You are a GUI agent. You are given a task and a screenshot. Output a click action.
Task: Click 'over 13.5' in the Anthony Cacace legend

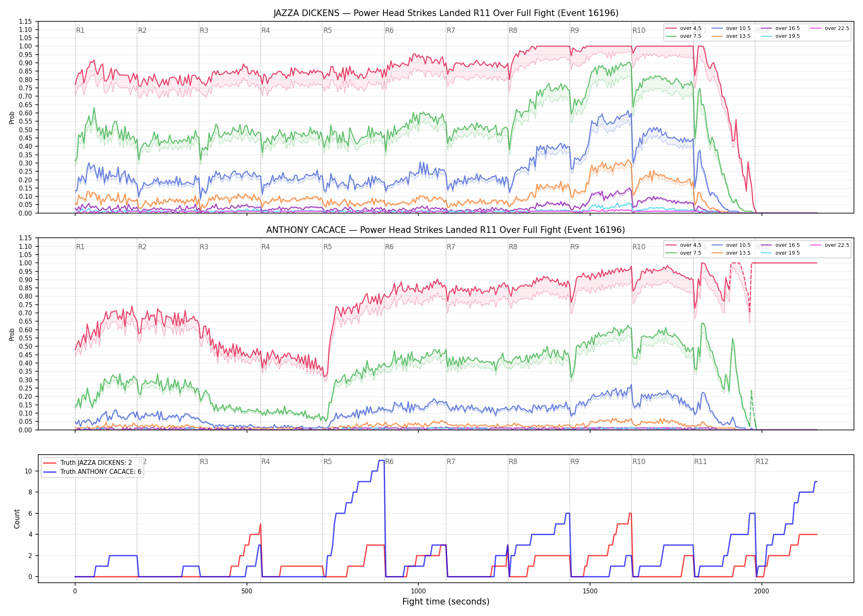tap(738, 253)
